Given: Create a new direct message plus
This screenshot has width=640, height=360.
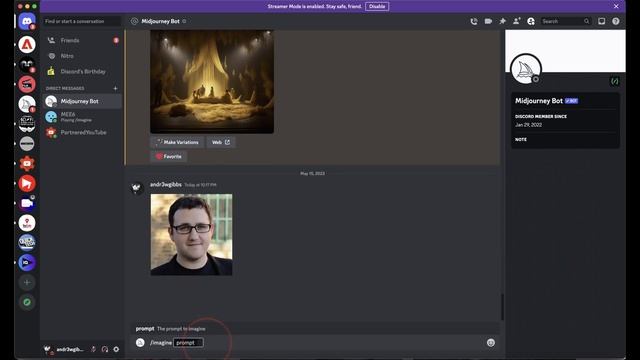Looking at the screenshot, I should pyautogui.click(x=115, y=88).
